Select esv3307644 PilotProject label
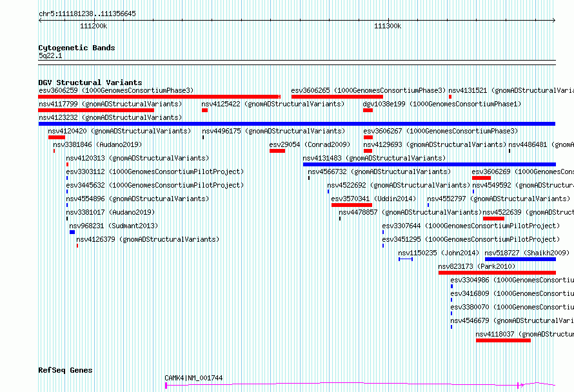Screen dimensions: 574x392 [x=471, y=226]
